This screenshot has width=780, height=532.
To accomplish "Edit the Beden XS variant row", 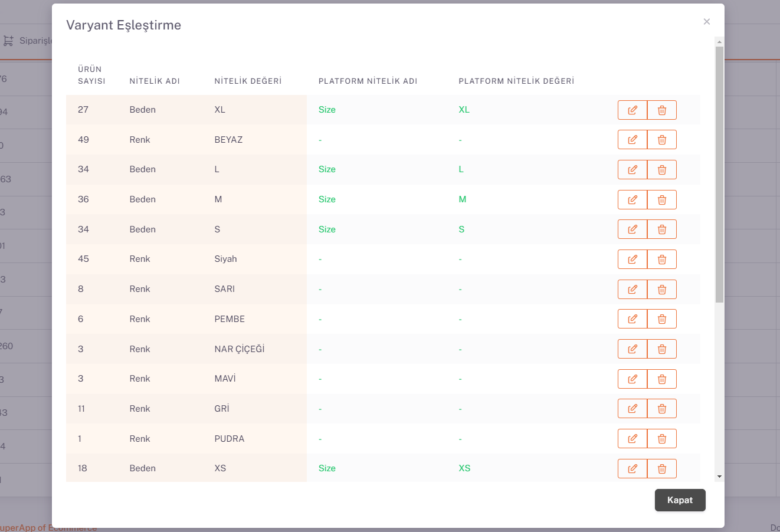I will coord(632,468).
